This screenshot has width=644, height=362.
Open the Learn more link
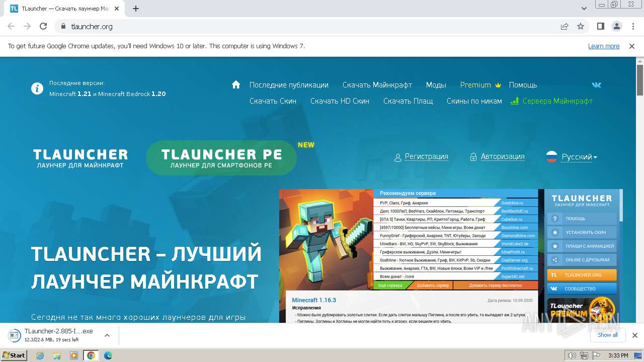tap(604, 46)
